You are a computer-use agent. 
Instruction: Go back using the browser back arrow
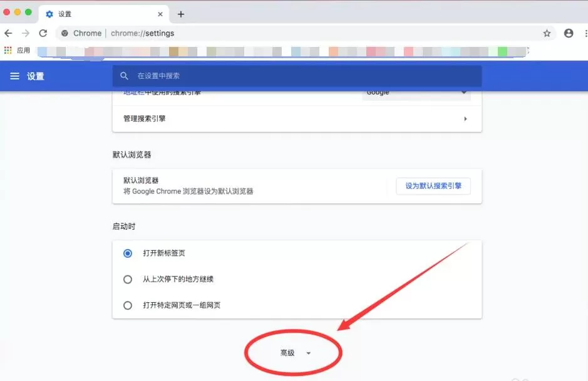8,33
